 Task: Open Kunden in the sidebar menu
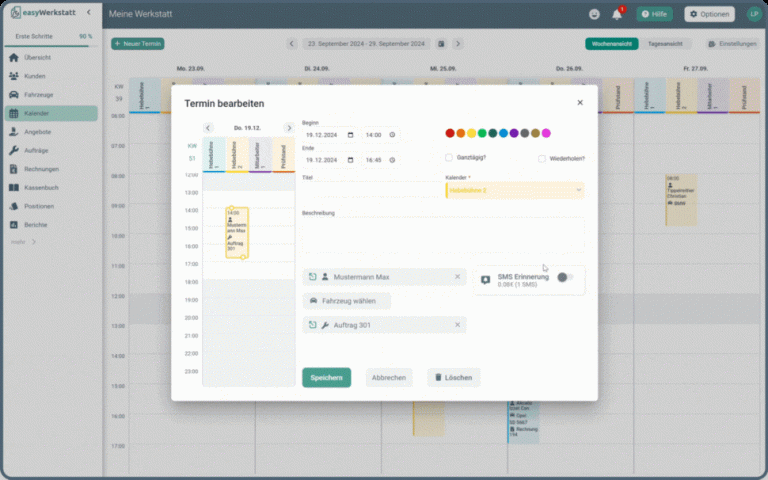37,76
